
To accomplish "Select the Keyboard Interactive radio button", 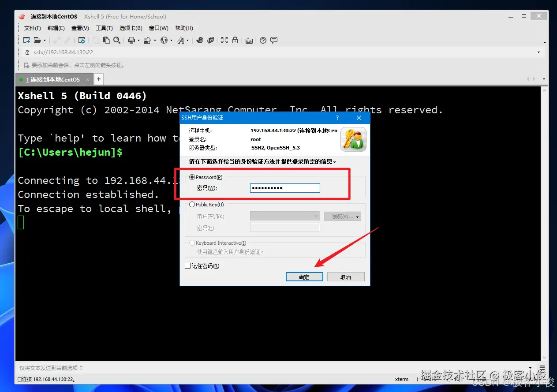I will [192, 243].
